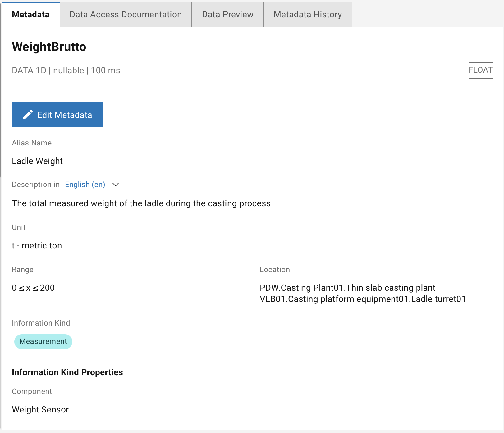
Task: Click the WeightBrutto title heading
Action: [x=49, y=47]
